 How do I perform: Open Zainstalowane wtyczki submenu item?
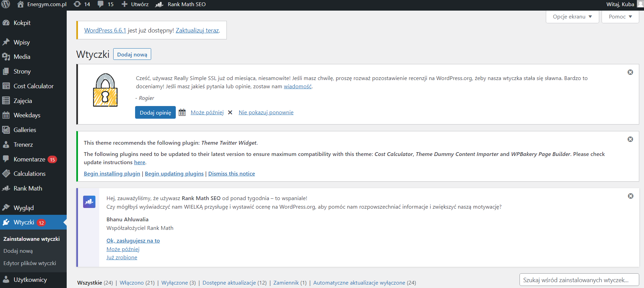[31, 239]
